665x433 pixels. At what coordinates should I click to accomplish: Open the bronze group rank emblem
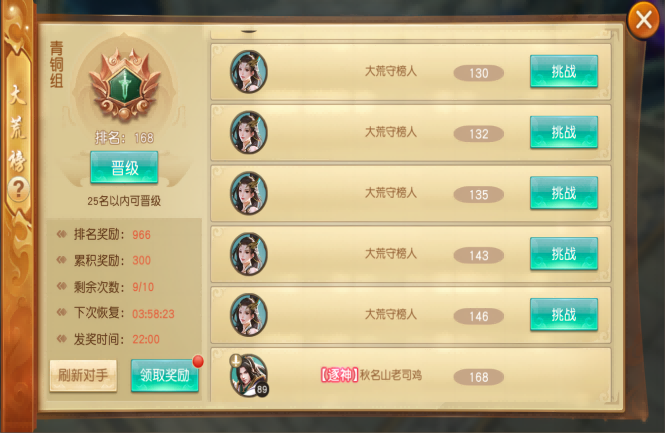coord(125,84)
